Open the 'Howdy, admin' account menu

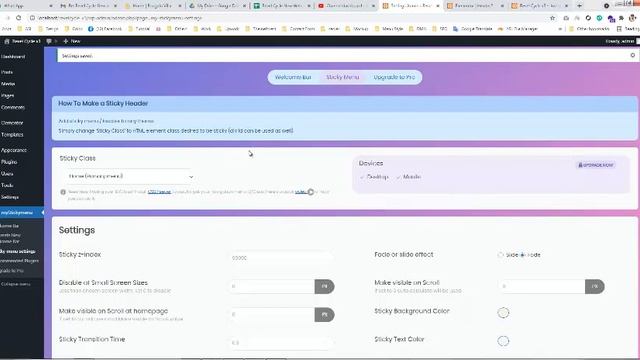pyautogui.click(x=620, y=41)
